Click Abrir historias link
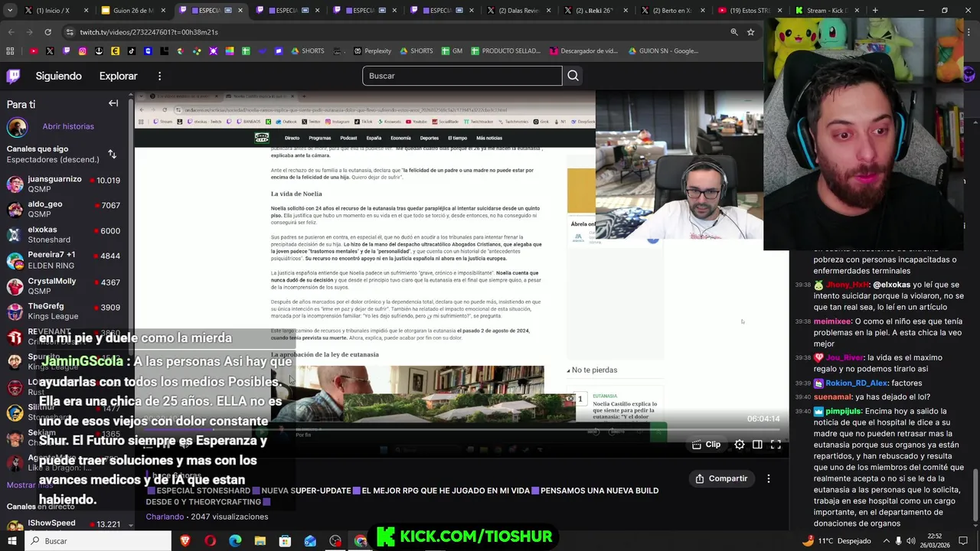This screenshot has height=551, width=980. point(68,126)
